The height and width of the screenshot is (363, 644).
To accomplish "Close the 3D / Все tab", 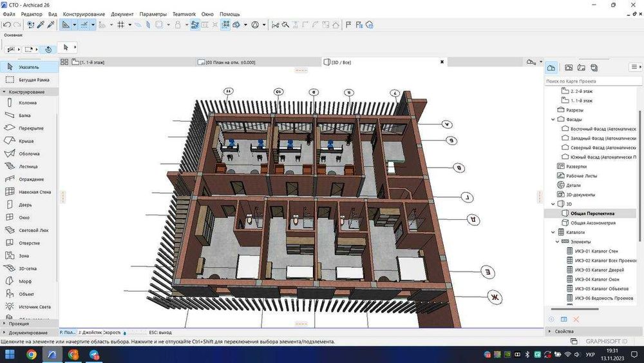I will click(x=442, y=62).
